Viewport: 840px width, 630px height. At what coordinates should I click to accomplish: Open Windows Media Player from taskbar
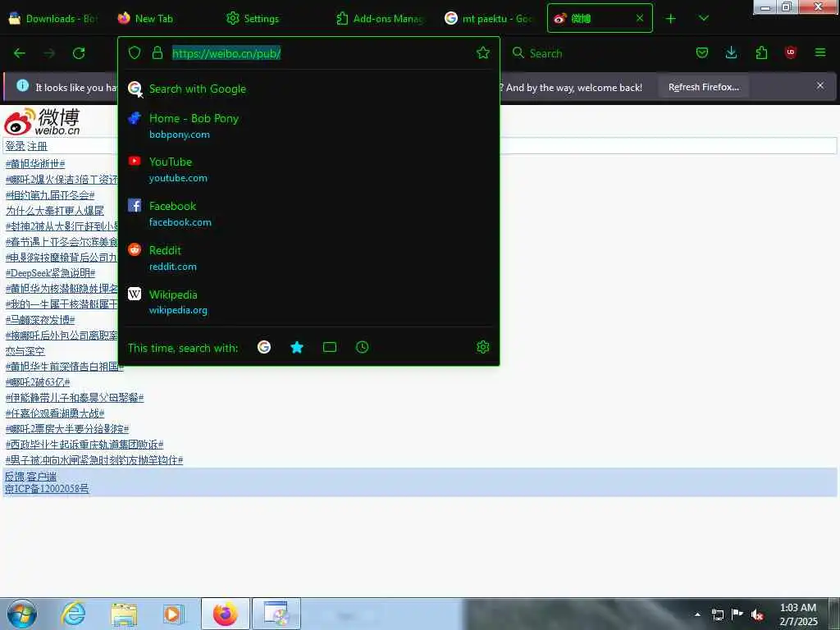(x=173, y=614)
